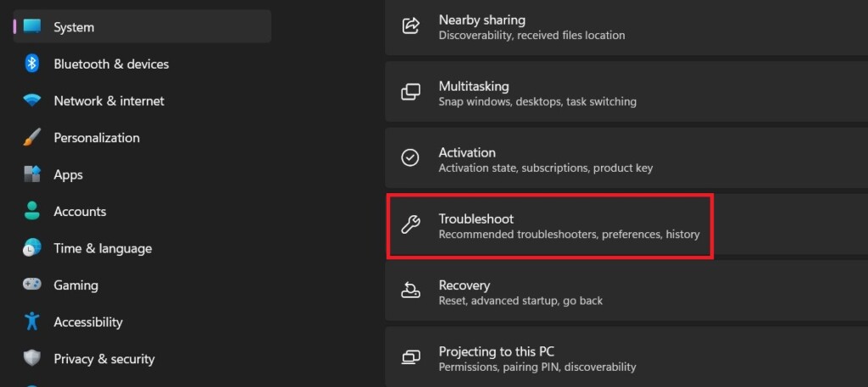Open Activation state and product key
The height and width of the screenshot is (387, 868).
click(545, 159)
